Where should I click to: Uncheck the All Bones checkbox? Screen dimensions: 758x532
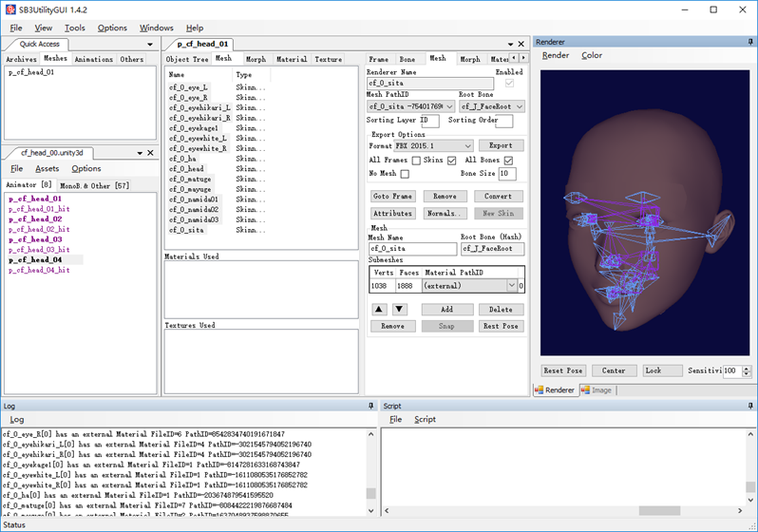click(x=508, y=161)
